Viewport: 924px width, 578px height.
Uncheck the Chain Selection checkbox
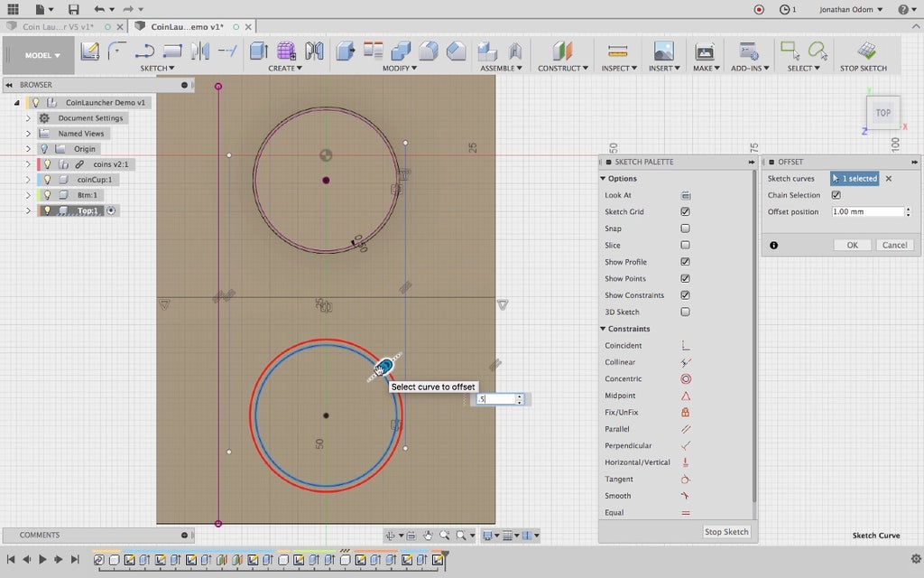point(836,195)
